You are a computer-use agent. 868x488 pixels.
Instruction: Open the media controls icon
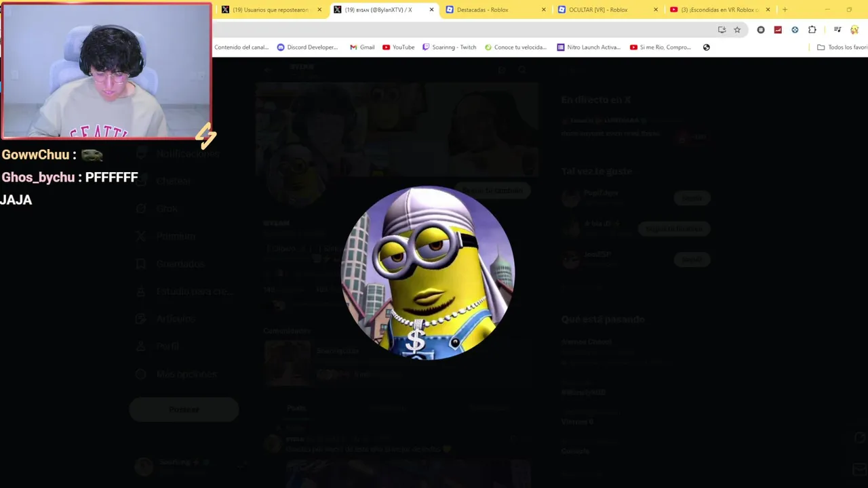tap(837, 30)
